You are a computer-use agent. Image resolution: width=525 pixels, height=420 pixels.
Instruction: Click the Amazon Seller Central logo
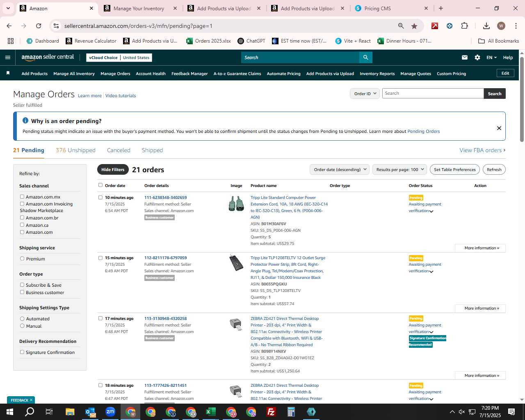(48, 57)
